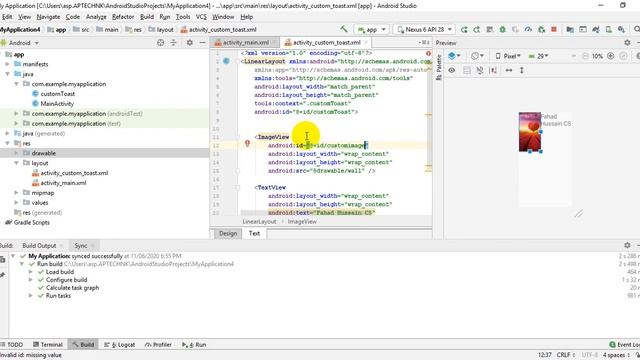Screen dimensions: 640x360
Task: Open the TODO tool window
Action: (12, 345)
